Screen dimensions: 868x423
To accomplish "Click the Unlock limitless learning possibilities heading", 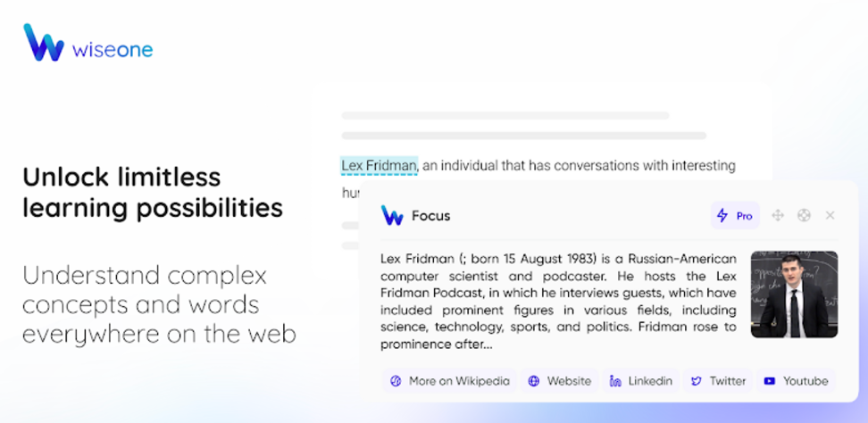I will click(x=153, y=193).
